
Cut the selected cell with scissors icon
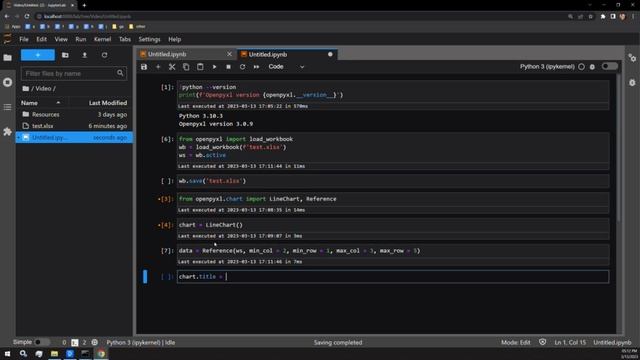[172, 67]
